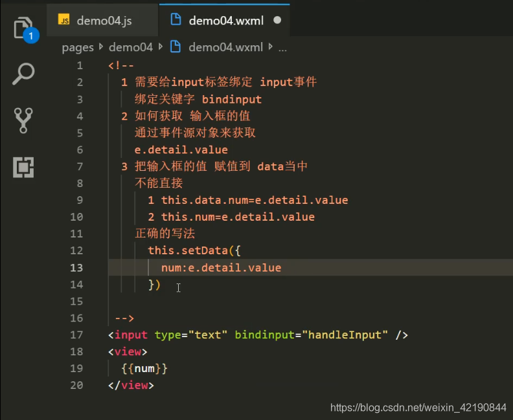Click the "handleInput" value on line 17

[345, 335]
